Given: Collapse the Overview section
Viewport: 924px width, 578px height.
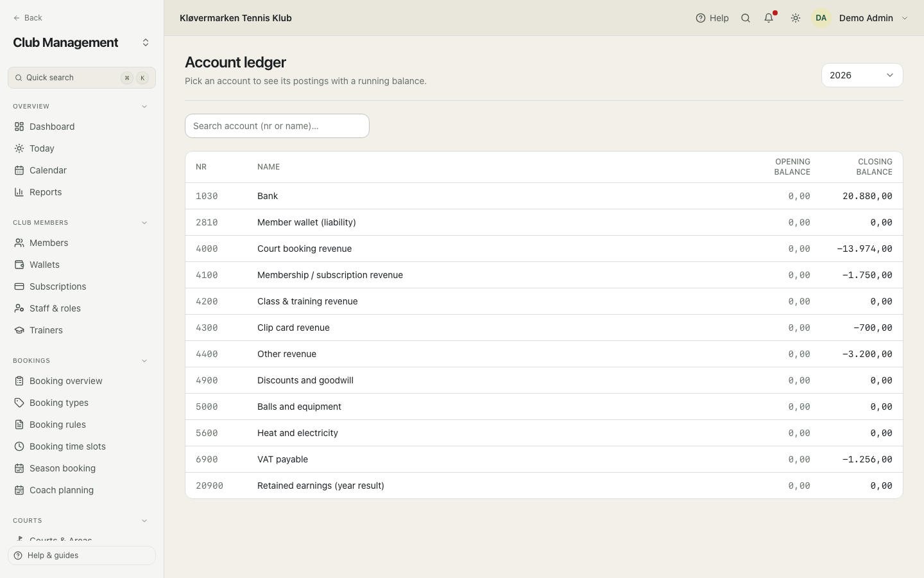Looking at the screenshot, I should click(144, 107).
